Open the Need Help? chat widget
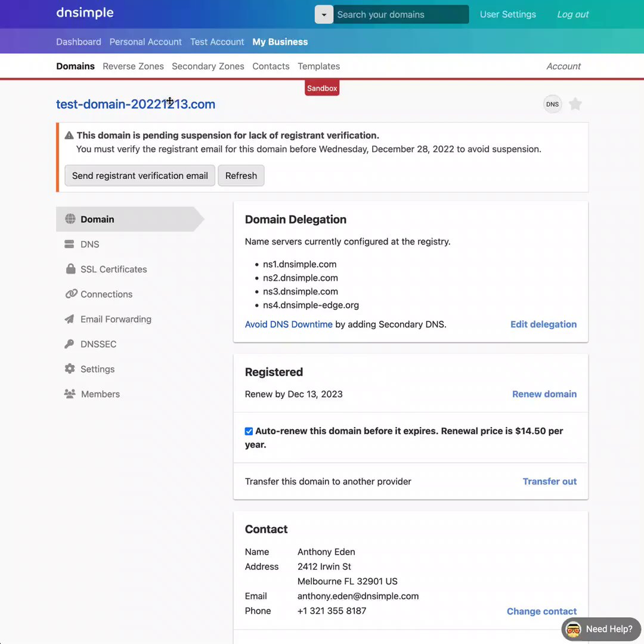The image size is (644, 644). [x=601, y=629]
